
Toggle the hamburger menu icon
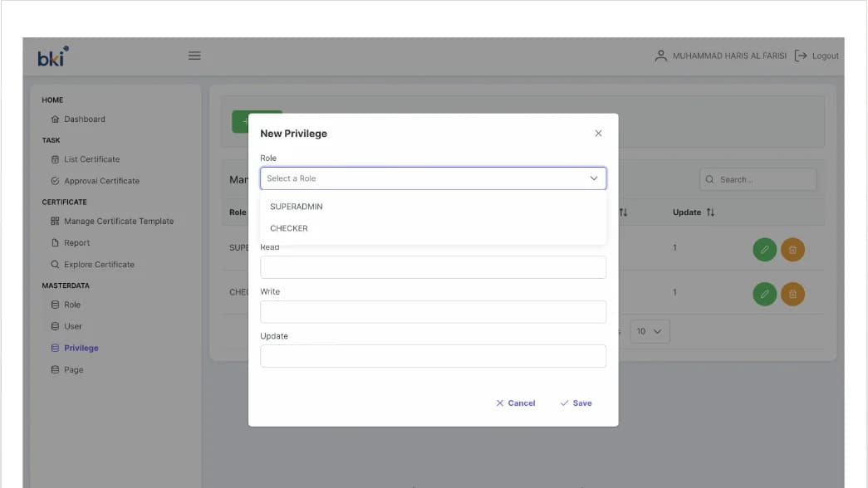pyautogui.click(x=194, y=56)
